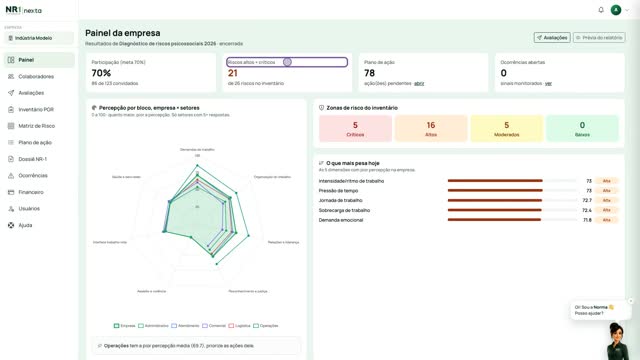The width and height of the screenshot is (640, 360).
Task: Open the notifications bell
Action: (601, 10)
